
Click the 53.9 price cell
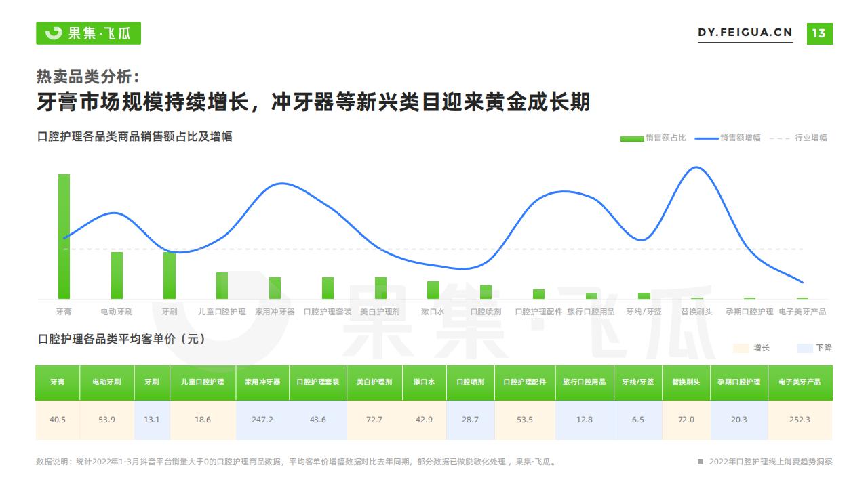[x=107, y=420]
